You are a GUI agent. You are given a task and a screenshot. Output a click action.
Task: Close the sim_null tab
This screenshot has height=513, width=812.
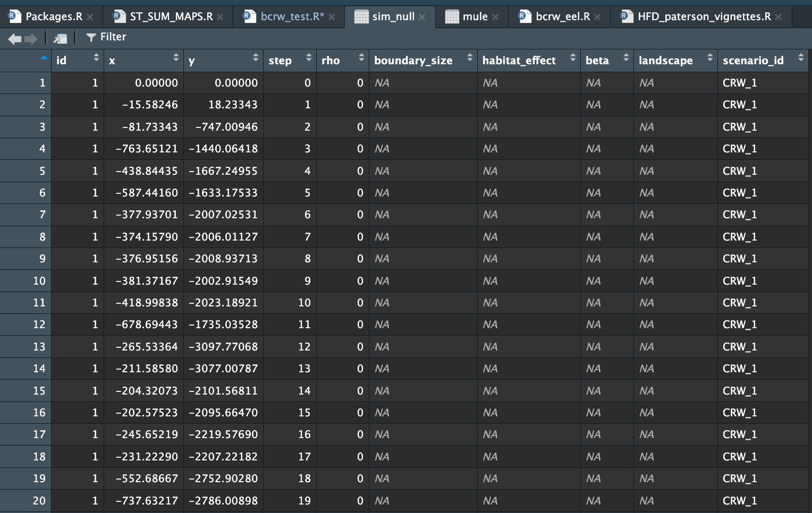pos(422,17)
